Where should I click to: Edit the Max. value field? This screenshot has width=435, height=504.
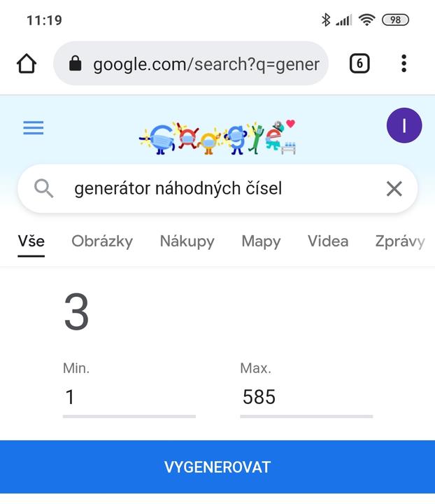pyautogui.click(x=306, y=398)
